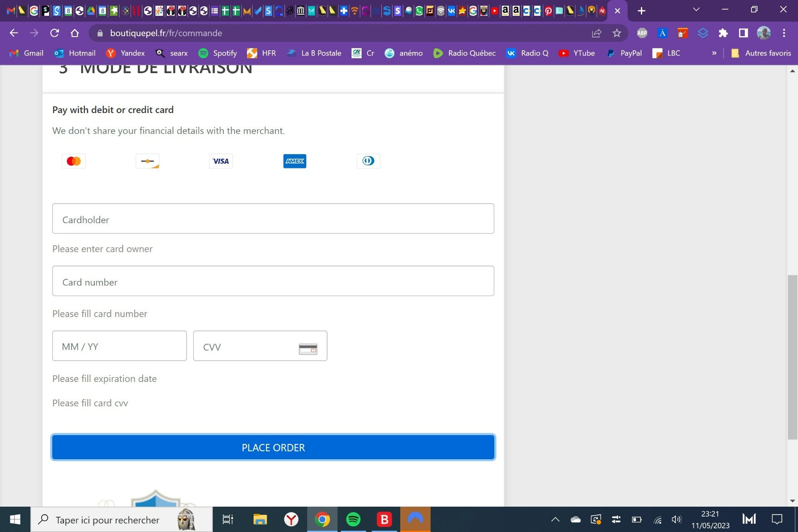Open the Radio Q bookmark
Viewport: 798px width, 532px height.
tap(527, 53)
